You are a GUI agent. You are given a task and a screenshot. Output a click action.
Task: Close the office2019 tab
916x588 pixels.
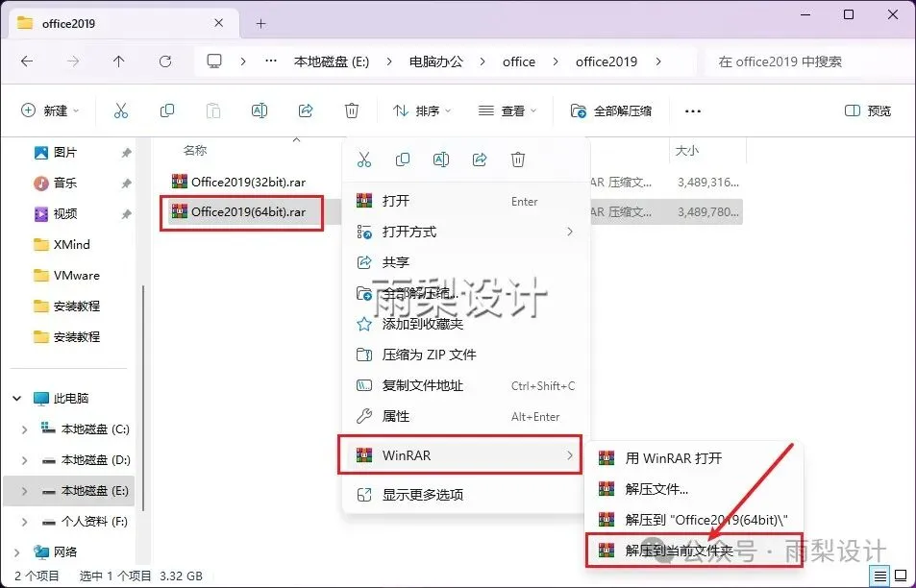click(219, 23)
